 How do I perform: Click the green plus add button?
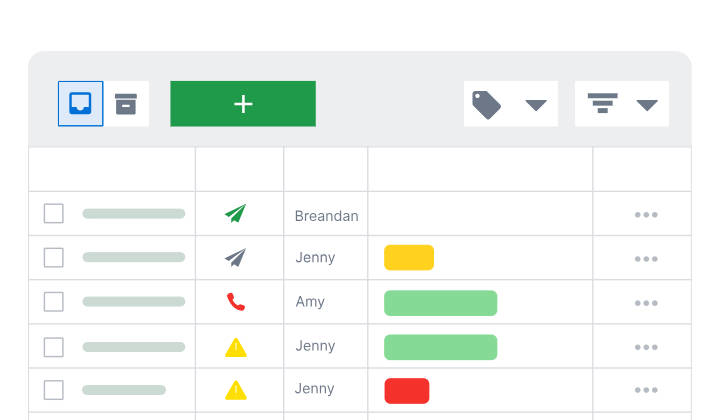pos(243,104)
